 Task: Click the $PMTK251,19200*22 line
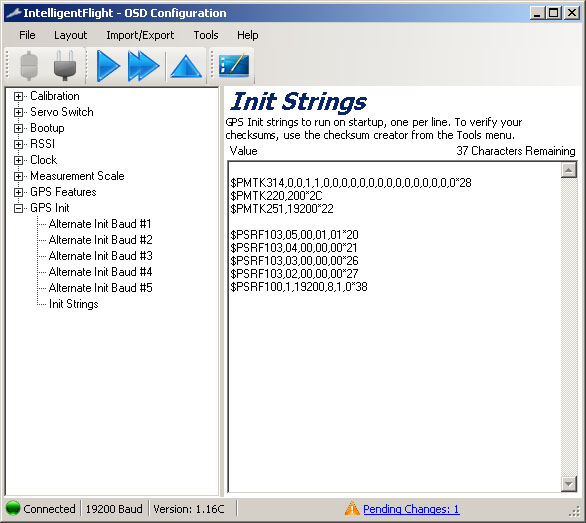coord(282,209)
